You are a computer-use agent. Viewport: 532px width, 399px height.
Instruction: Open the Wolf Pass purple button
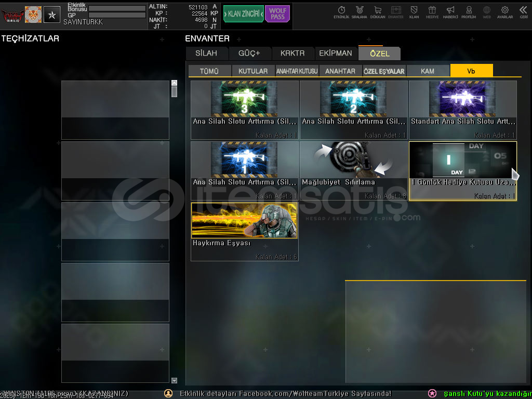277,14
